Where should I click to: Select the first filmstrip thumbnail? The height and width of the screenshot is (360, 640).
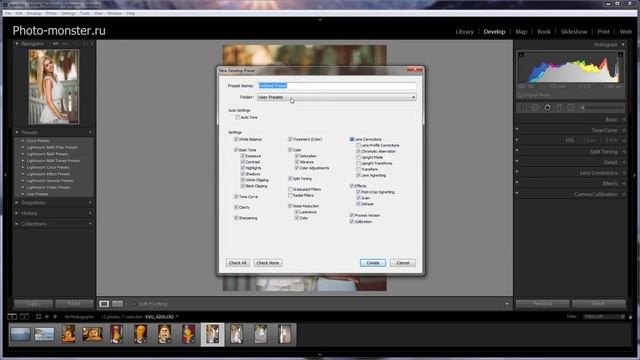[x=20, y=334]
